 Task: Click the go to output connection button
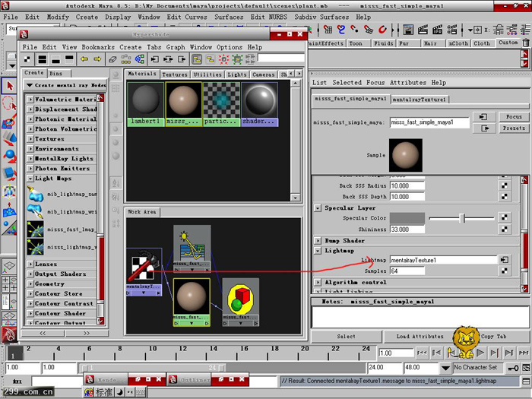coord(483,128)
